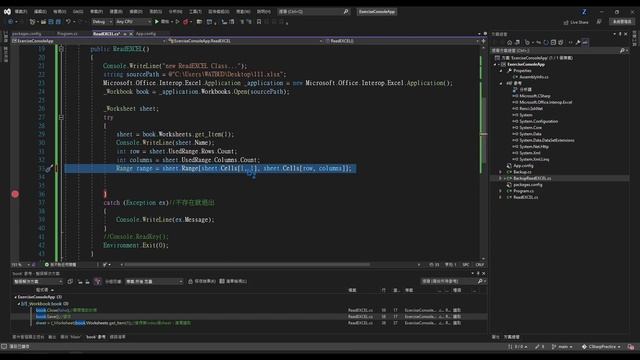Open the Git menu in the menu bar
The height and width of the screenshot is (360, 640).
78,11
